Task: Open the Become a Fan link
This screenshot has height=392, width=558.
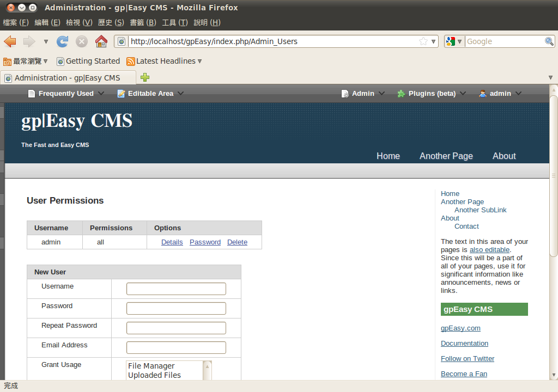Action: click(x=464, y=374)
